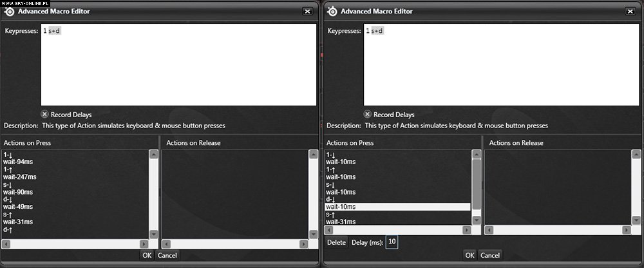Confirm with OK in right macro editor
The height and width of the screenshot is (268, 644).
(469, 255)
